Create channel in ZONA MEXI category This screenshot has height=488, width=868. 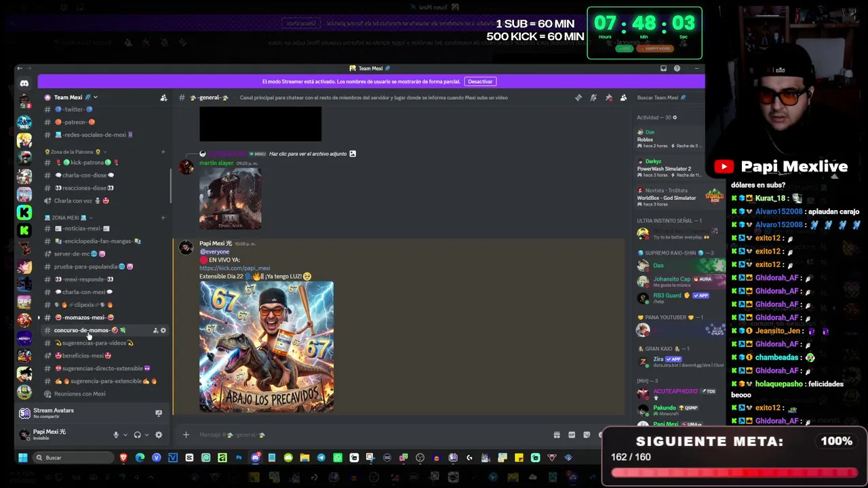pyautogui.click(x=163, y=218)
